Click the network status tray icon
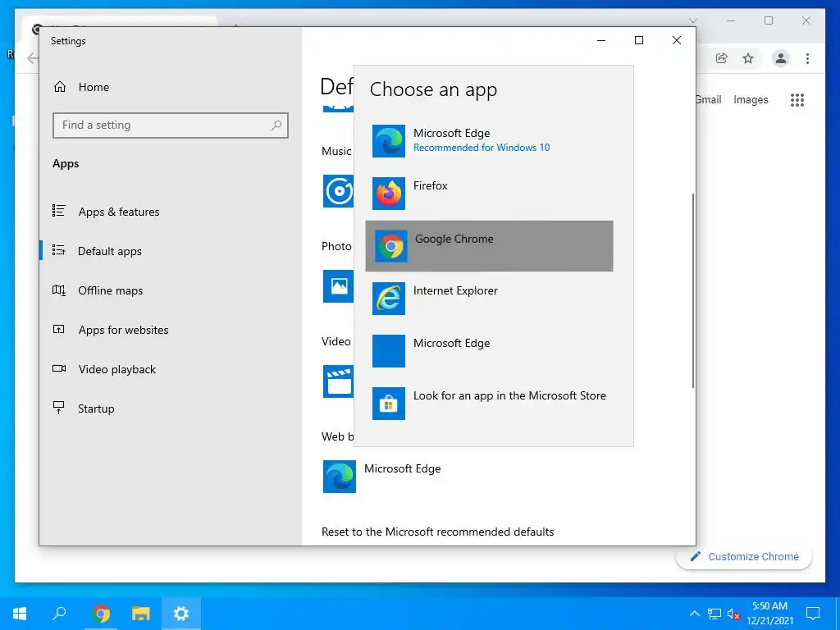Image resolution: width=840 pixels, height=630 pixels. coord(714,614)
